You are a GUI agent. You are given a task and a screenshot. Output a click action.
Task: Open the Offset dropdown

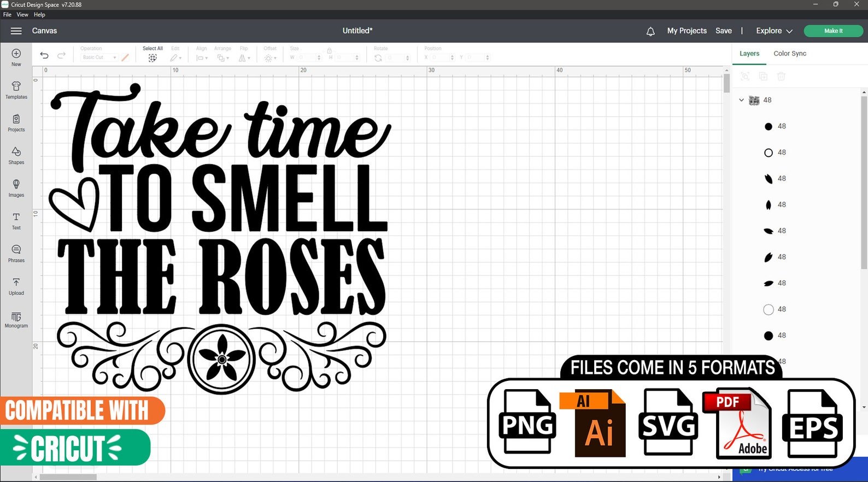point(271,58)
